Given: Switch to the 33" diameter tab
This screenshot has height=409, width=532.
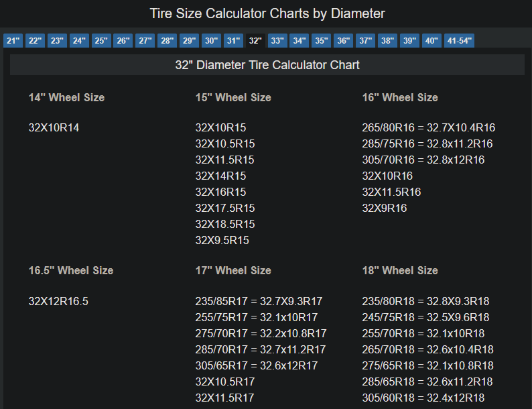Looking at the screenshot, I should coord(277,41).
